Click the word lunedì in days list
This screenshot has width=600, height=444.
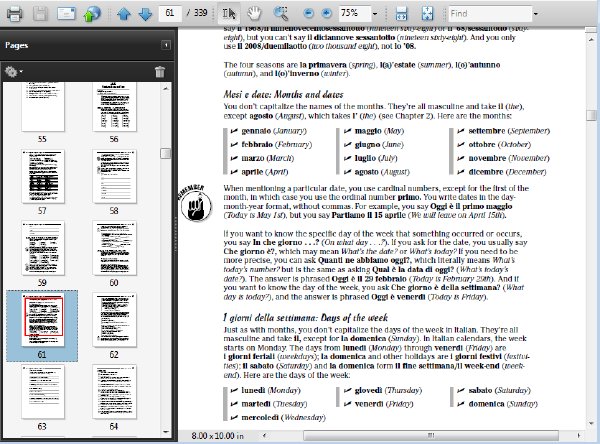coord(253,390)
